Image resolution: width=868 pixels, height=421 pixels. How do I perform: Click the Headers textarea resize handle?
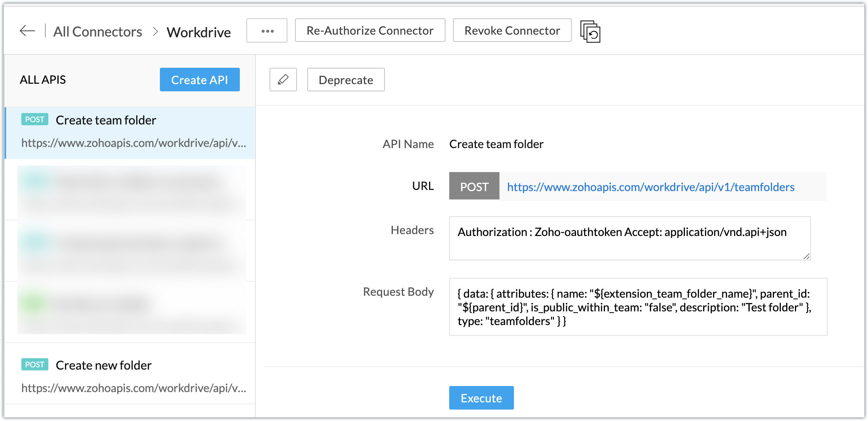806,256
